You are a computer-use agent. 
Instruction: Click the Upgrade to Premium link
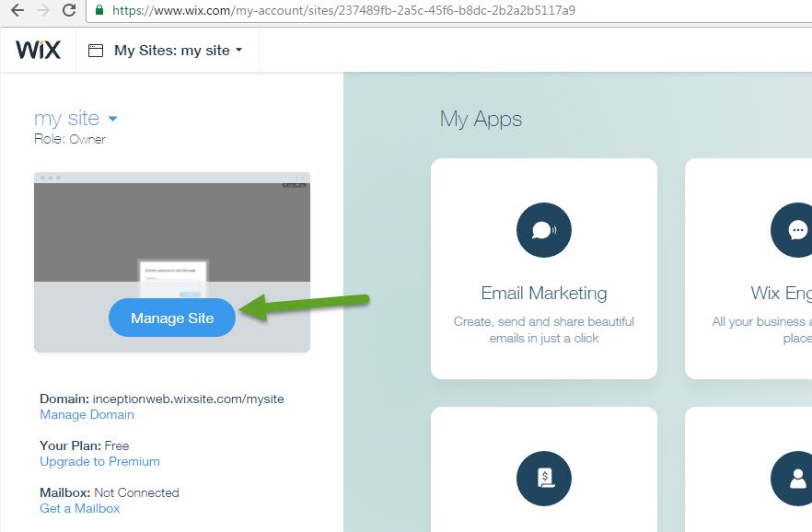(100, 462)
